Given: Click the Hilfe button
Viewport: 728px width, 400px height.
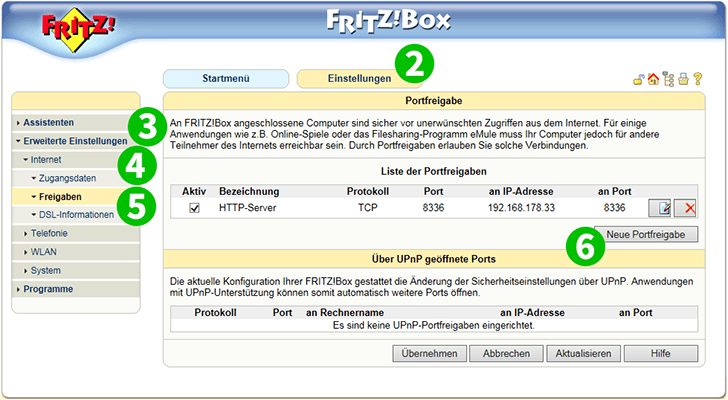Looking at the screenshot, I should pos(660,354).
